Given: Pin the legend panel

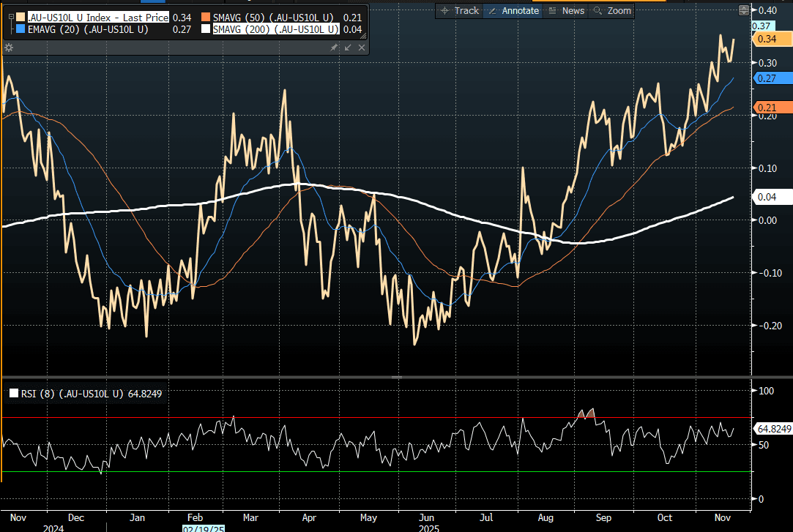Looking at the screenshot, I should click(334, 48).
